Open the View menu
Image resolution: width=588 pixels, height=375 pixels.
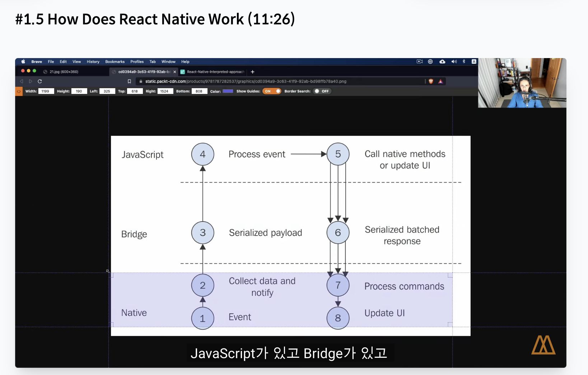77,62
